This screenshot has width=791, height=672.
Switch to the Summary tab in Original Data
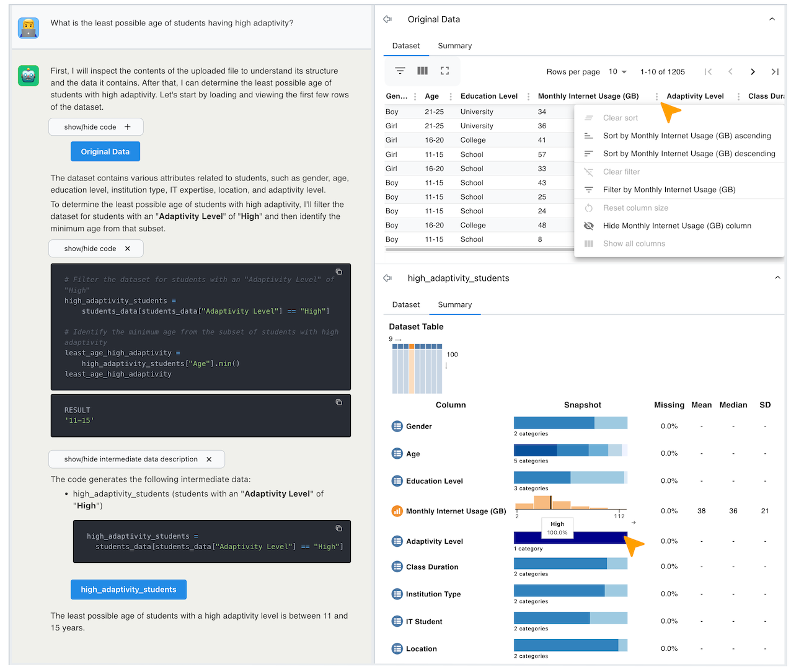tap(454, 46)
